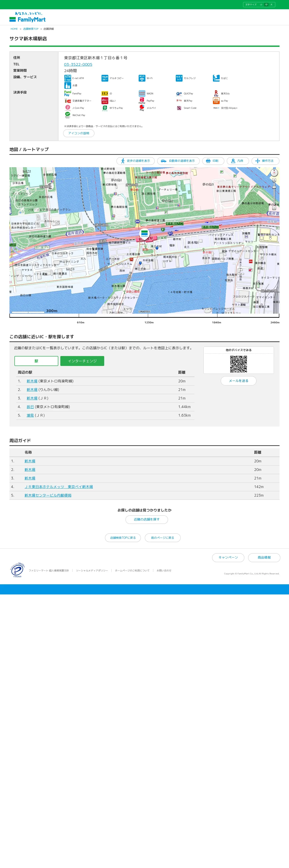The image size is (289, 868).
Task: Click the お酒 bottle icon
Action: [x=68, y=86]
